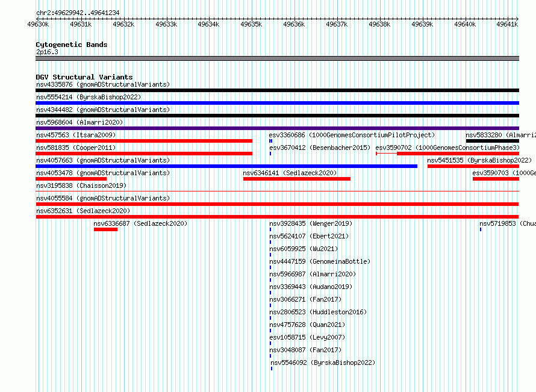The width and height of the screenshot is (536, 392).
Task: Click nsv5719853 variant label
Action: point(508,223)
